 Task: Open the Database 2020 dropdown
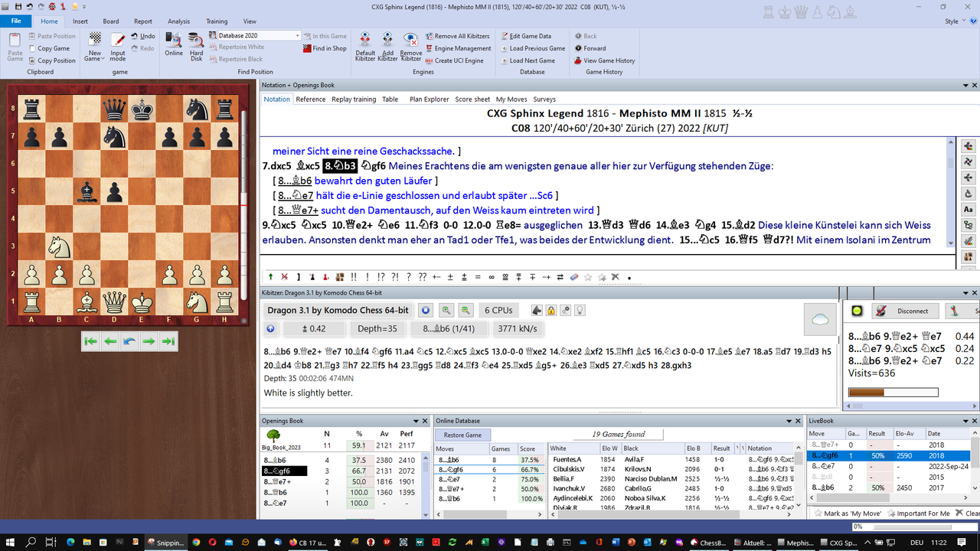pos(298,36)
